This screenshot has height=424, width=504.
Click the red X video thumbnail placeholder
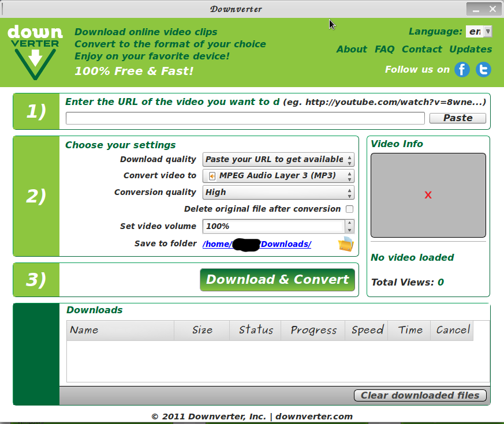tap(428, 195)
